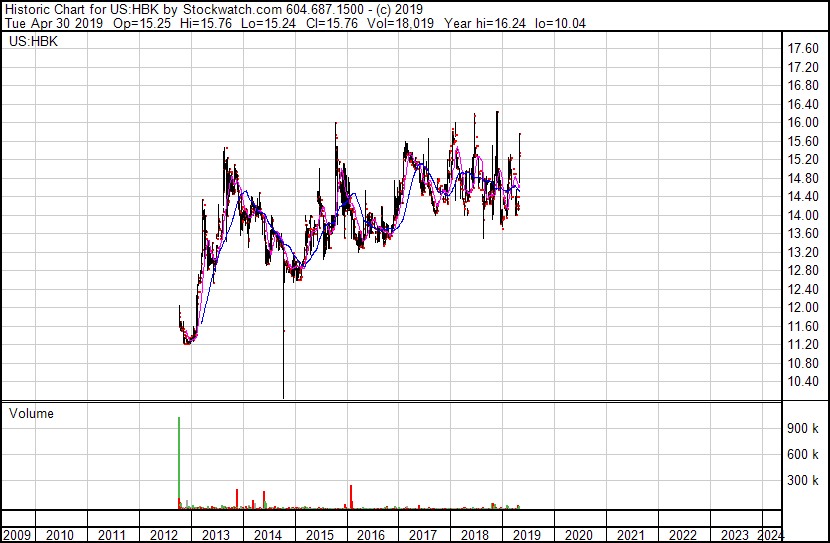This screenshot has width=830, height=543.
Task: Select the 2023 year label on time axis
Action: pyautogui.click(x=735, y=535)
